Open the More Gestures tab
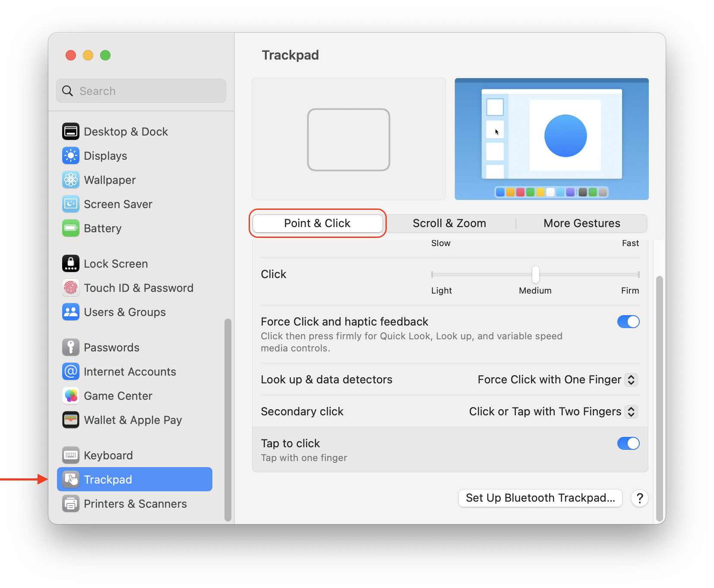 point(581,223)
